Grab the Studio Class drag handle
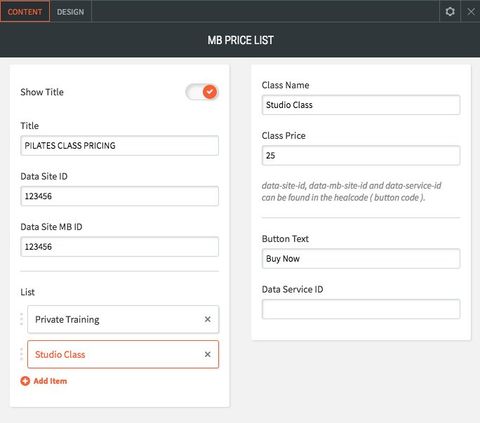 point(22,354)
